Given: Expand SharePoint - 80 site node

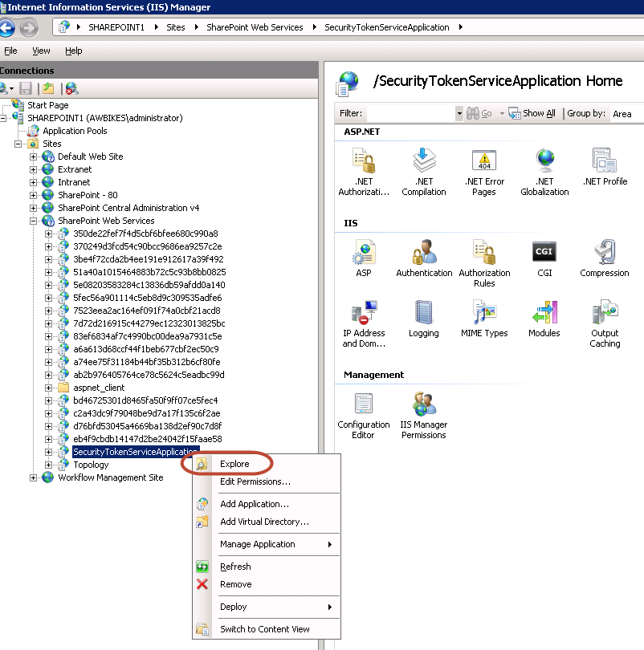Looking at the screenshot, I should pyautogui.click(x=33, y=195).
